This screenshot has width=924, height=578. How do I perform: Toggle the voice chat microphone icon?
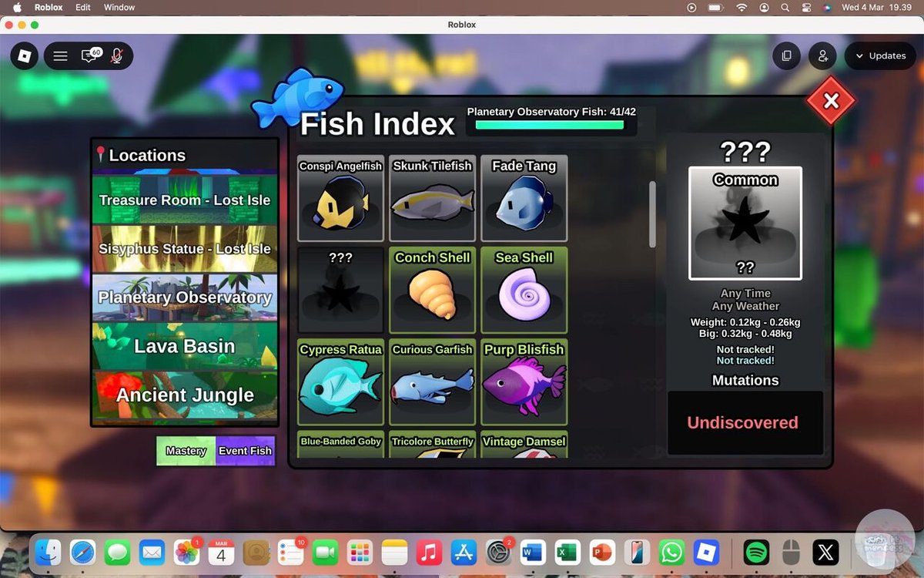tap(116, 55)
